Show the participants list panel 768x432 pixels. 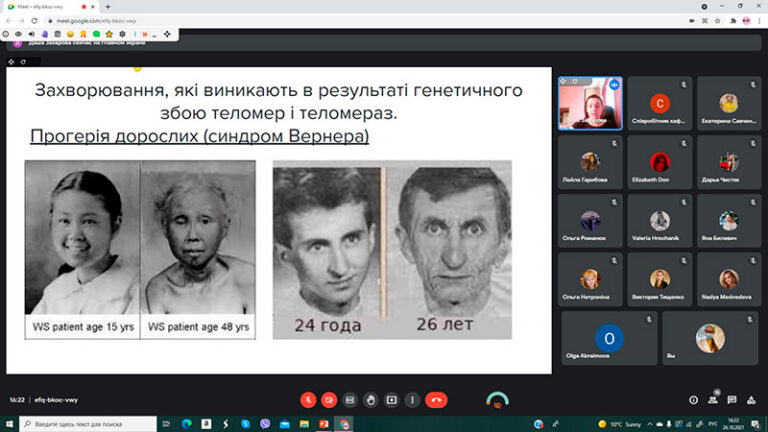[713, 400]
